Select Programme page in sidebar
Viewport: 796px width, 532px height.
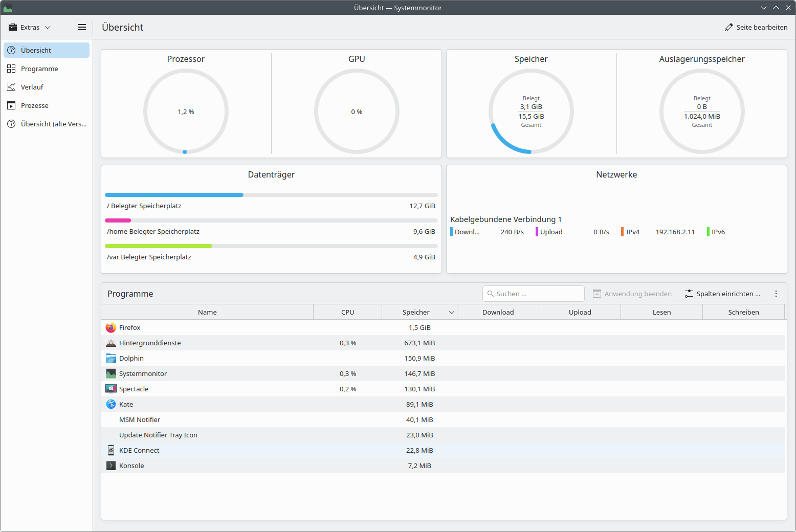coord(47,69)
